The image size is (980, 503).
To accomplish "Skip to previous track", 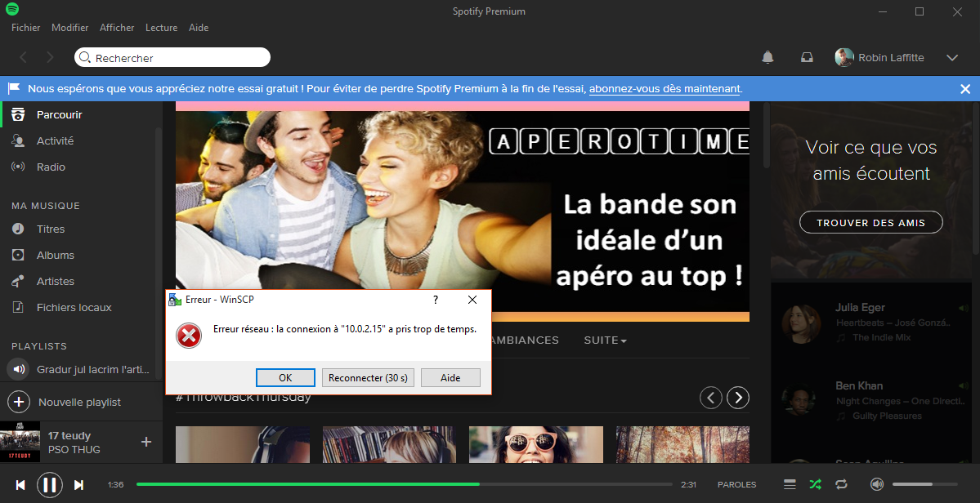I will point(20,485).
